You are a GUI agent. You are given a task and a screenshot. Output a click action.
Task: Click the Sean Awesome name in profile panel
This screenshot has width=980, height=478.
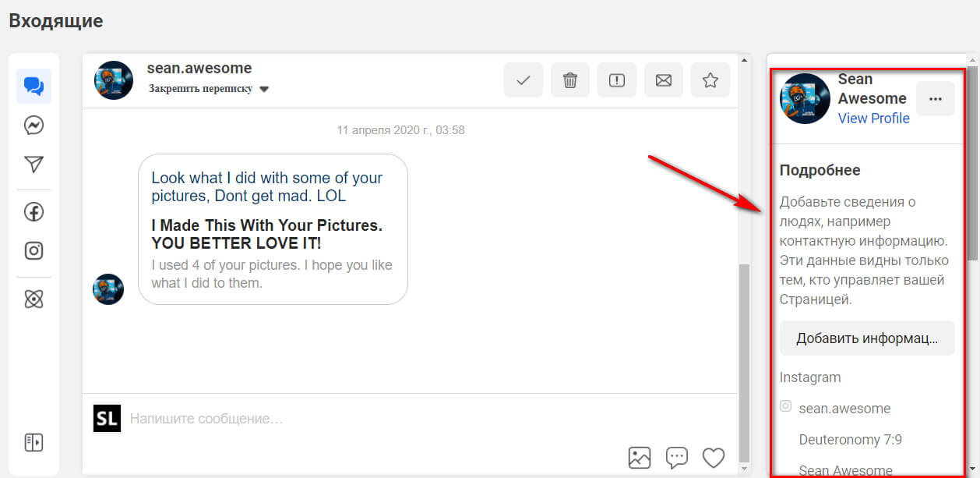tap(872, 89)
